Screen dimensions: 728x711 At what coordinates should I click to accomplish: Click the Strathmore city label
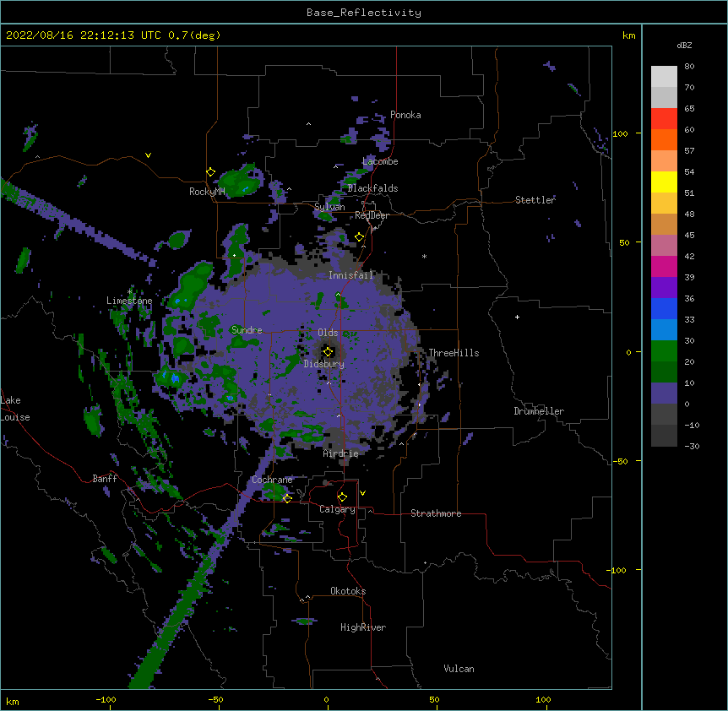436,513
